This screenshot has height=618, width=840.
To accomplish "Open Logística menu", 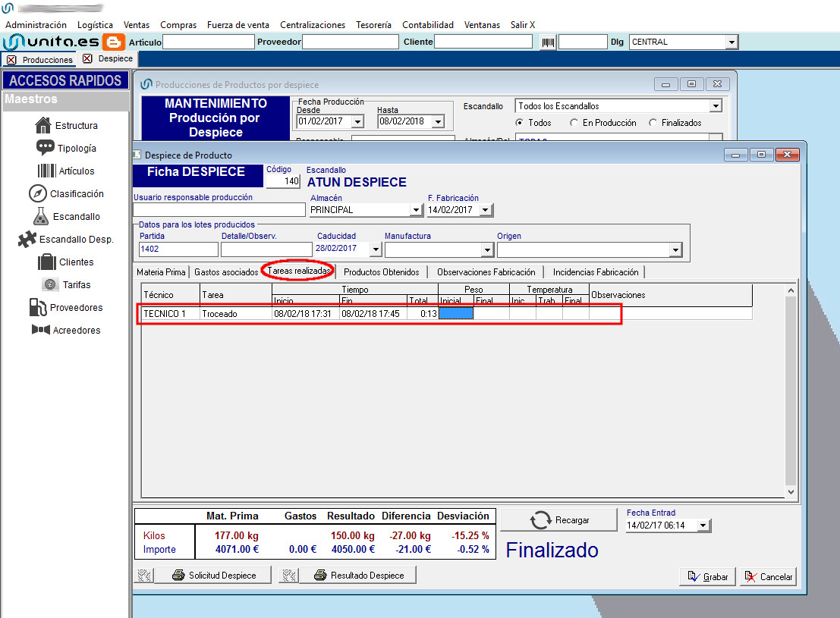I will 95,24.
